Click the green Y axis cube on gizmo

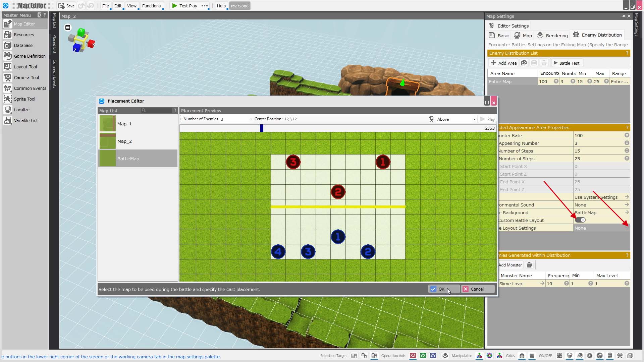pyautogui.click(x=81, y=32)
